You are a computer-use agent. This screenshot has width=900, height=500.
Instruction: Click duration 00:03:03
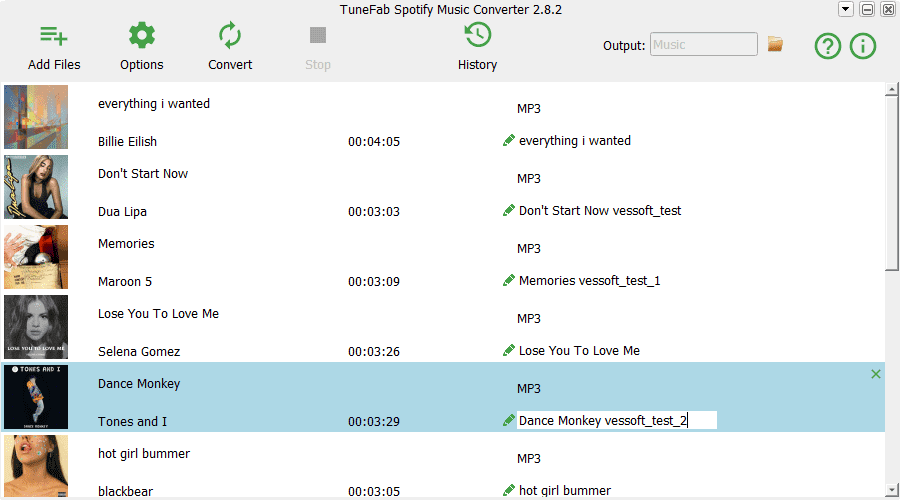(374, 212)
